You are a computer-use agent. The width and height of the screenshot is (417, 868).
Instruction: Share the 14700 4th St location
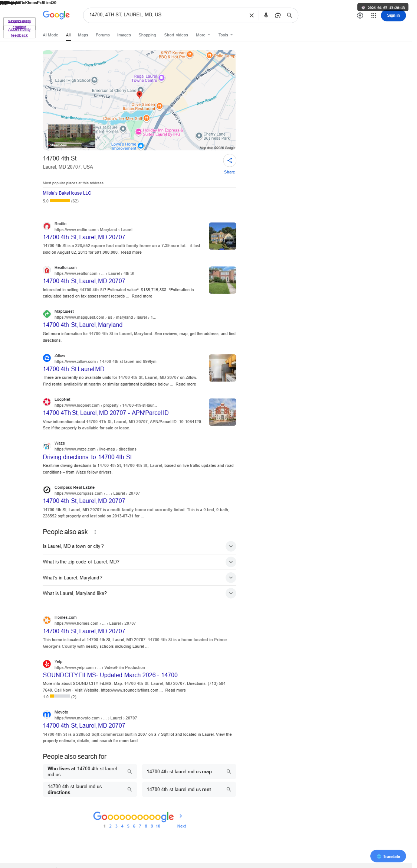230,164
